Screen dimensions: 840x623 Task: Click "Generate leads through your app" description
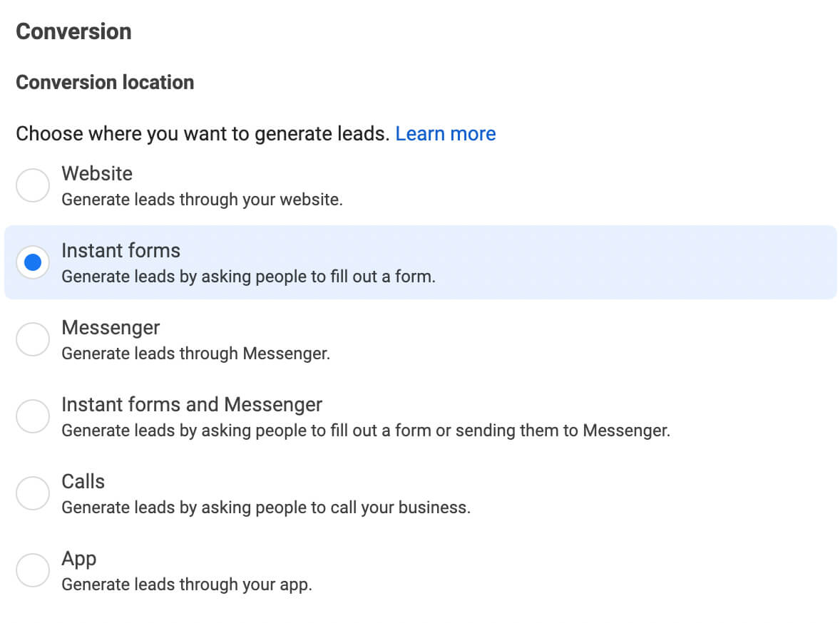click(x=187, y=585)
